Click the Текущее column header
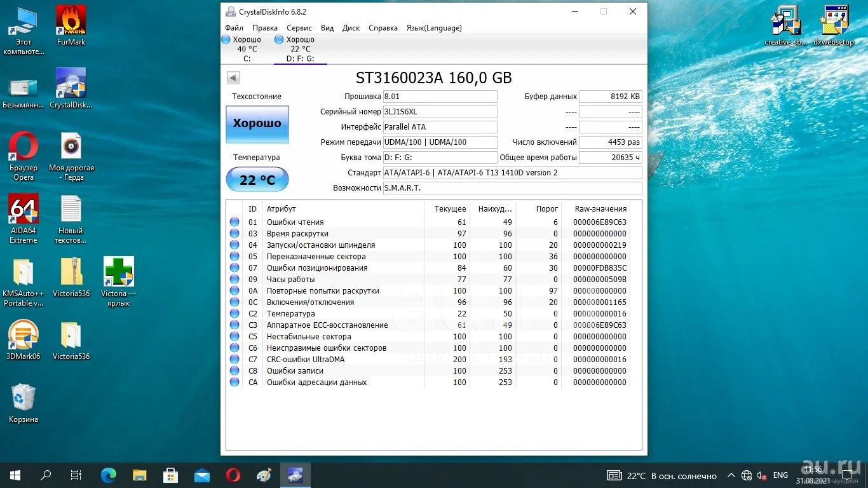868x488 pixels. pyautogui.click(x=447, y=208)
